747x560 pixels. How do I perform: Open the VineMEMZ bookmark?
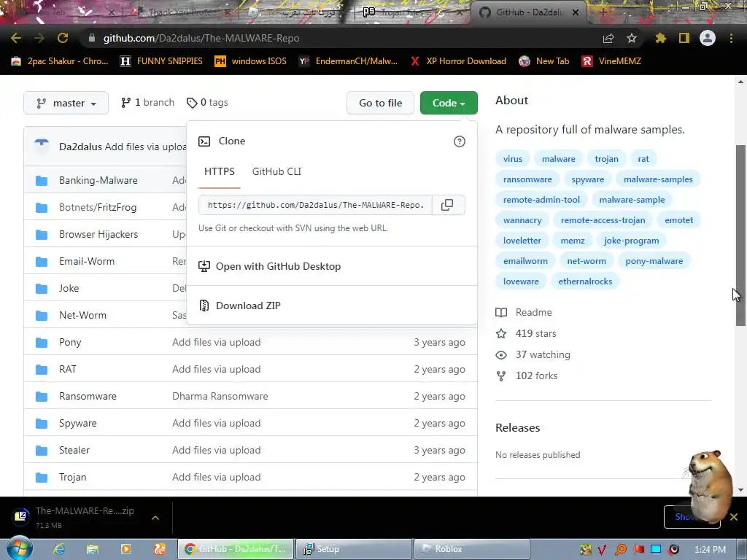click(612, 61)
